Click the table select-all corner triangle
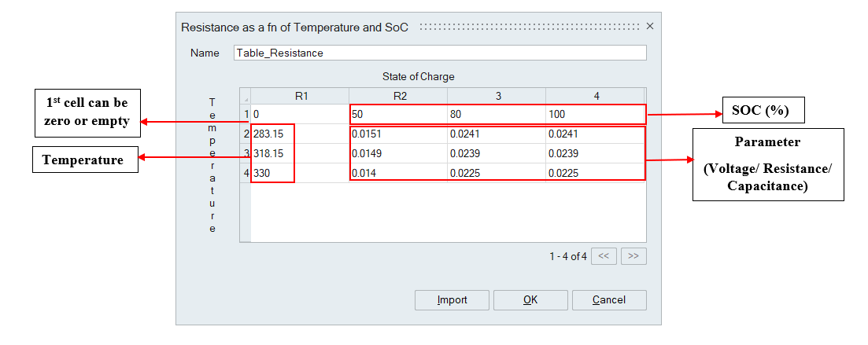868x345 pixels. (246, 97)
